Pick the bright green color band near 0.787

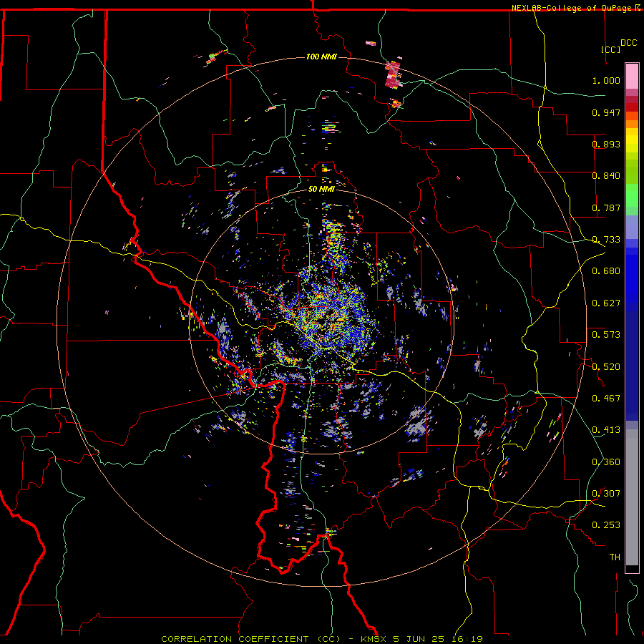tap(632, 195)
